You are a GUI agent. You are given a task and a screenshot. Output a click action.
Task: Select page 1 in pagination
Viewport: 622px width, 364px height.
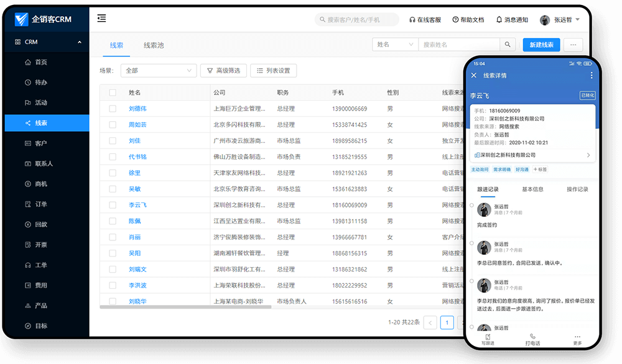coord(447,322)
